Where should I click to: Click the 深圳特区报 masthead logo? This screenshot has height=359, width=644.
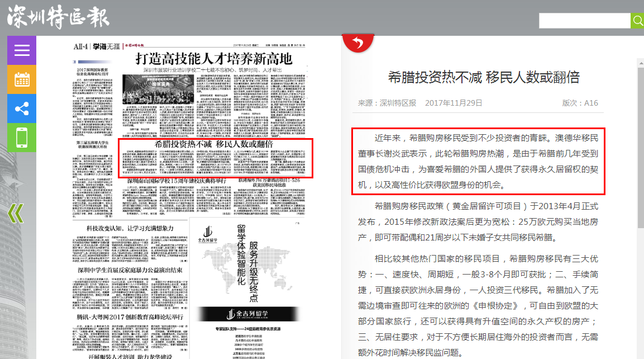click(58, 17)
